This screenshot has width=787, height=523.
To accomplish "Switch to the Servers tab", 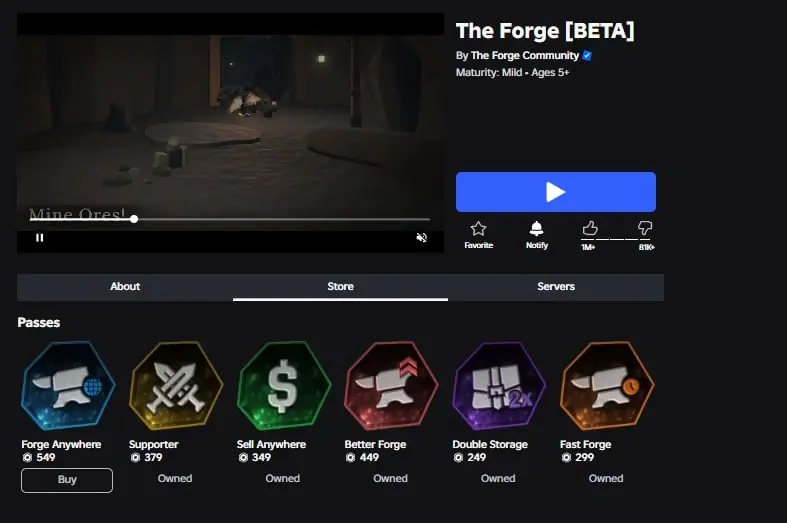I will pyautogui.click(x=556, y=287).
